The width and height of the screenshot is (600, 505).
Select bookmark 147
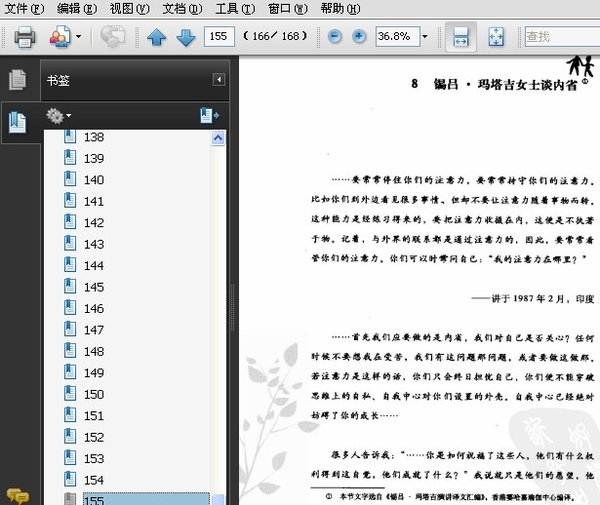(x=94, y=330)
